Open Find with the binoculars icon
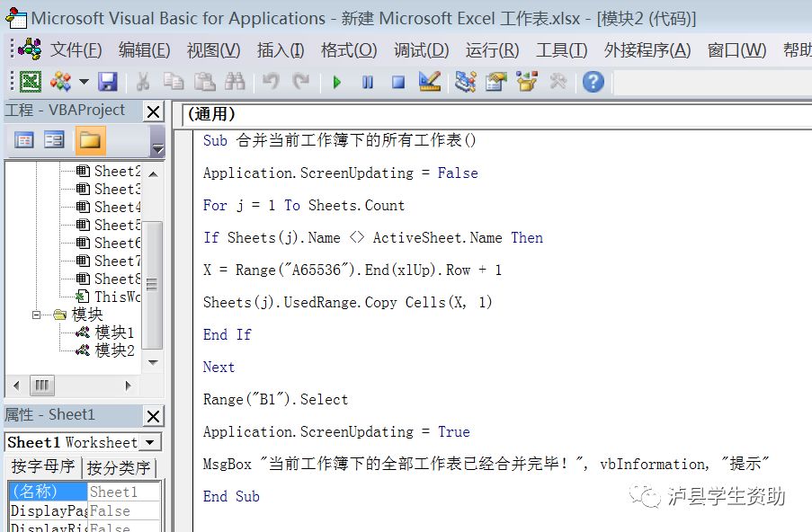 click(235, 82)
